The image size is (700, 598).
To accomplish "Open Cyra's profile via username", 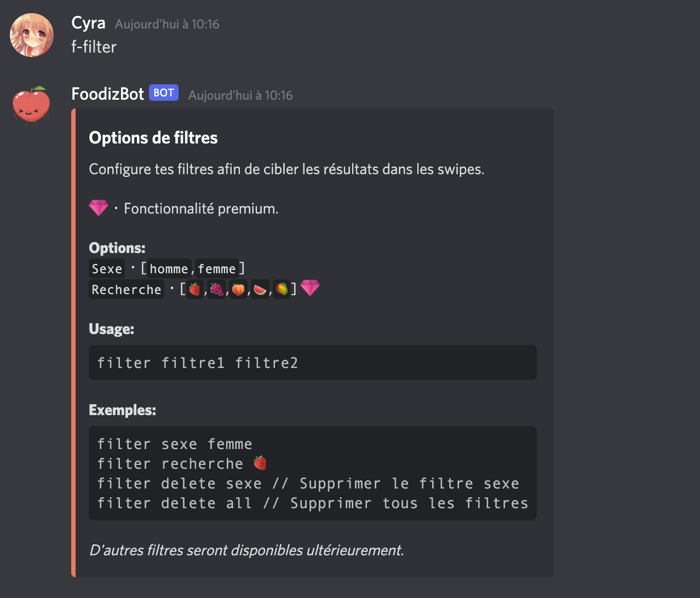I will click(x=88, y=23).
